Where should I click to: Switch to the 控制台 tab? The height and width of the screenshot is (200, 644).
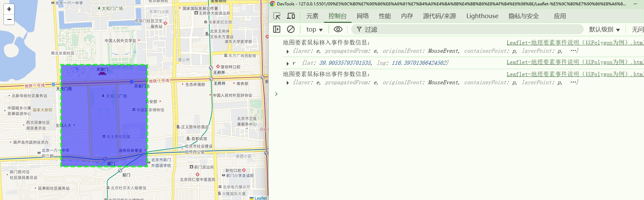pyautogui.click(x=337, y=16)
